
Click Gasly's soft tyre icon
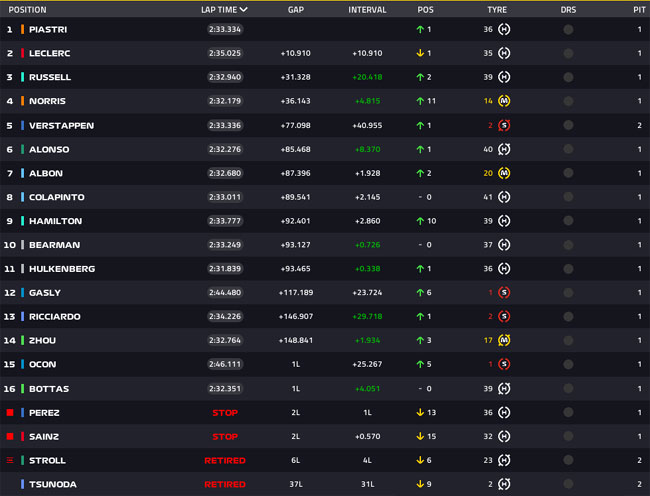point(504,293)
